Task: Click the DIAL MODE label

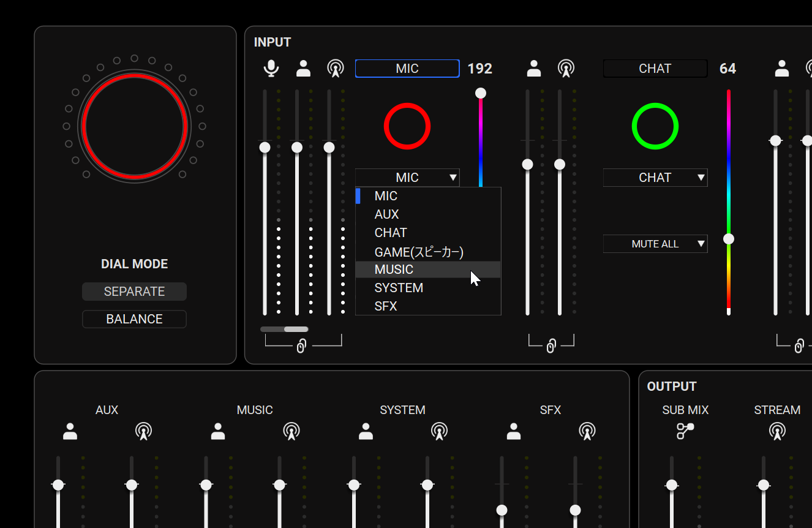Action: coord(134,264)
